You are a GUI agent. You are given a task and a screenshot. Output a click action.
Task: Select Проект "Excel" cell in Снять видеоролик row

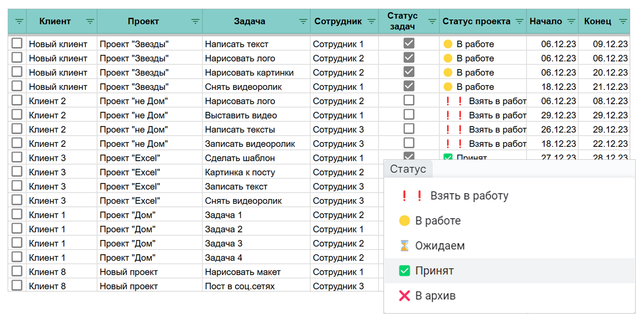tap(150, 201)
